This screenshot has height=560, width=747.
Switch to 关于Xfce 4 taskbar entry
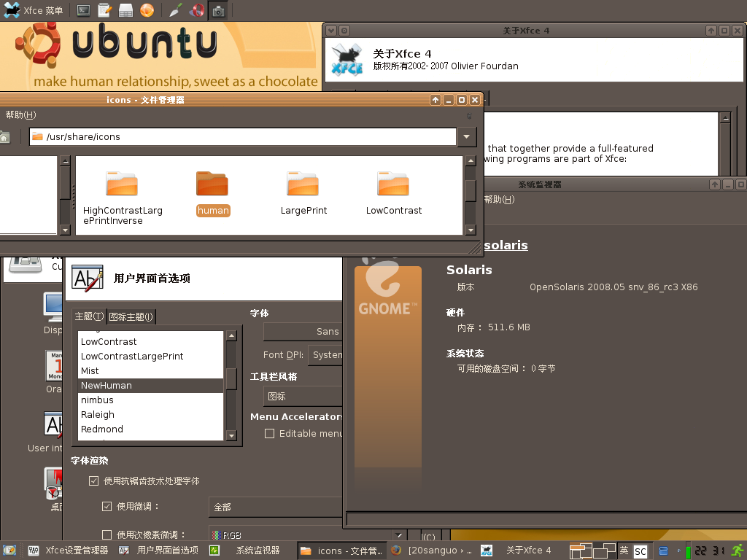click(x=522, y=551)
